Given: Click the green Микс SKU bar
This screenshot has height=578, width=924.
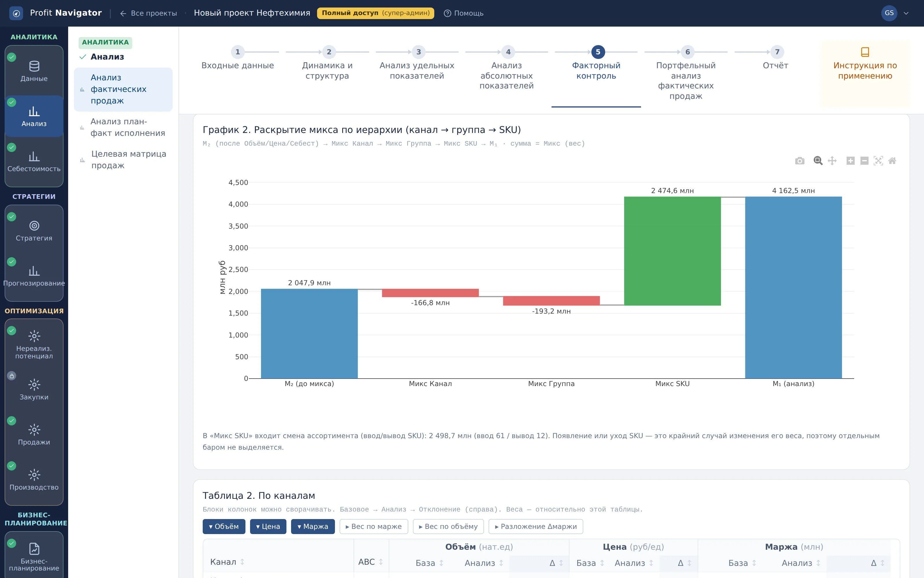Looking at the screenshot, I should click(x=672, y=251).
